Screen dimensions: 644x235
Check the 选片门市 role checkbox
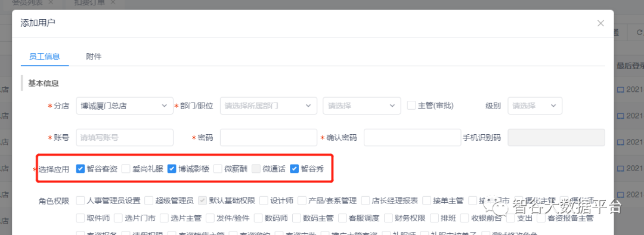pyautogui.click(x=118, y=218)
